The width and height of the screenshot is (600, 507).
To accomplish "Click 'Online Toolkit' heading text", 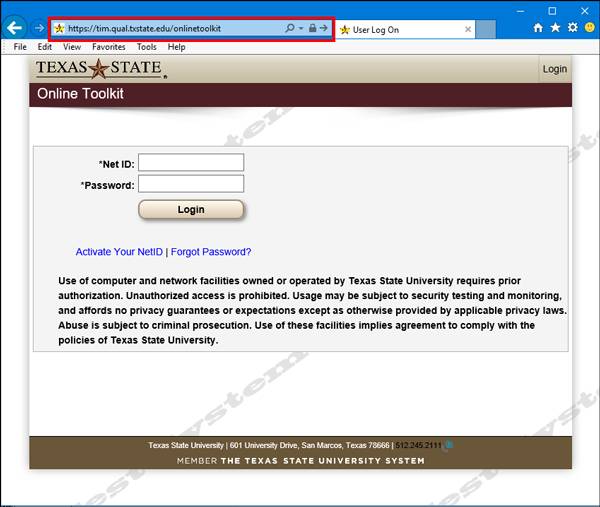I will point(80,94).
